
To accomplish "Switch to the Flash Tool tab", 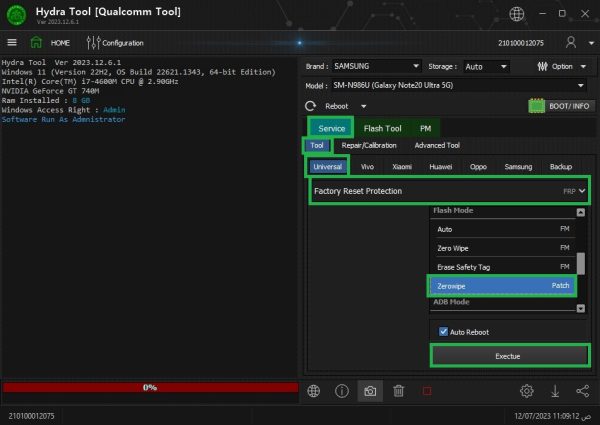I will [x=382, y=129].
